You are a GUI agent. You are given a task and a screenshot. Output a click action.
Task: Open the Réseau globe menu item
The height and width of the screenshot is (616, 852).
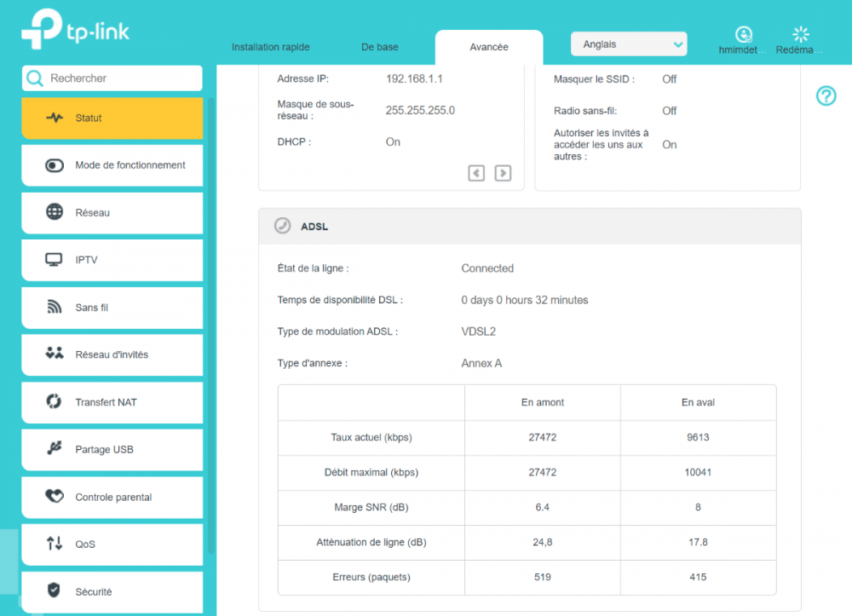point(112,213)
